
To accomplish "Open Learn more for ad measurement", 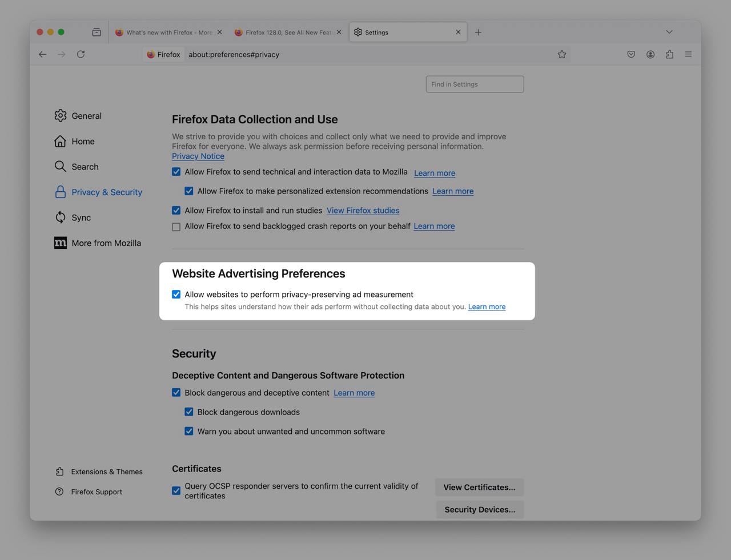I will [487, 307].
